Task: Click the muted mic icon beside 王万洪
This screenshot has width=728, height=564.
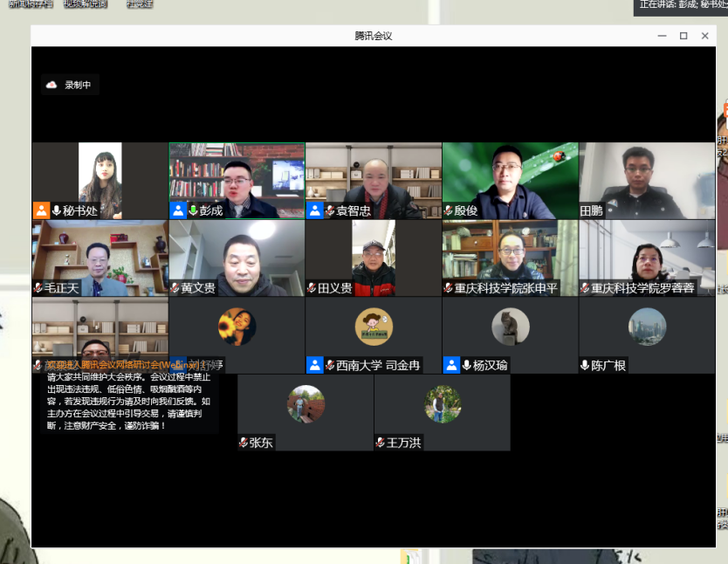Action: 381,443
